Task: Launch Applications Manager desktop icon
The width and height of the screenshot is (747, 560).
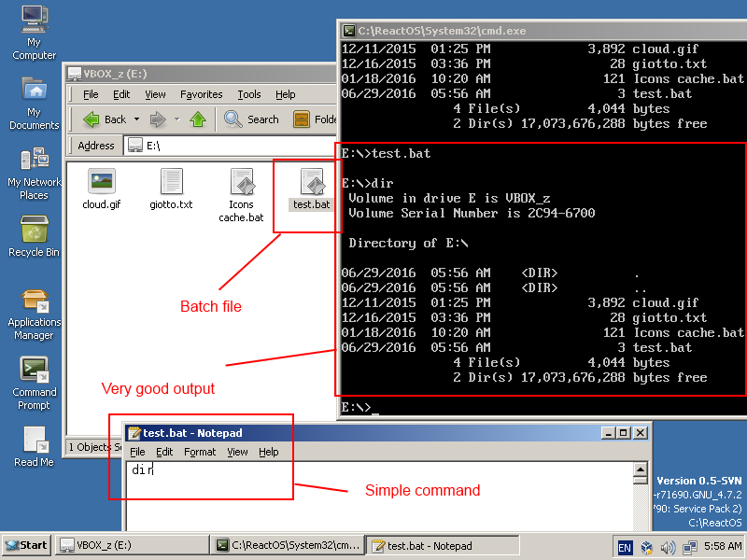Action: 34,301
